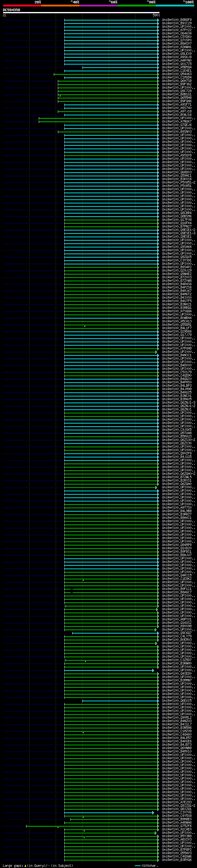Screen dimensions: 197x868
Task: Select label UniRef100_Q29J29
Action: point(177,271)
